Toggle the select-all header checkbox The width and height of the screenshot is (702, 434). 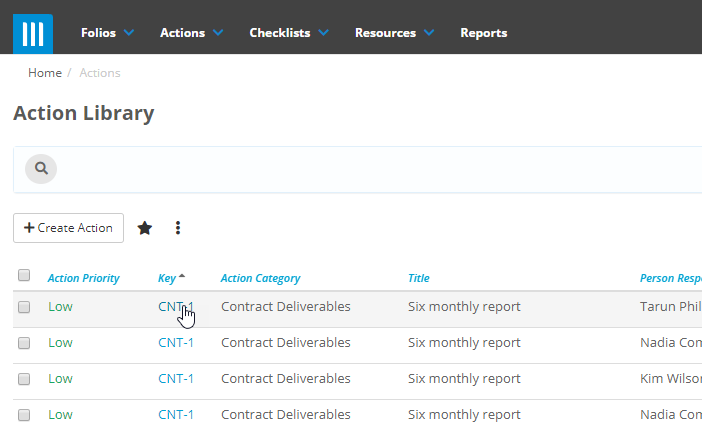(24, 276)
